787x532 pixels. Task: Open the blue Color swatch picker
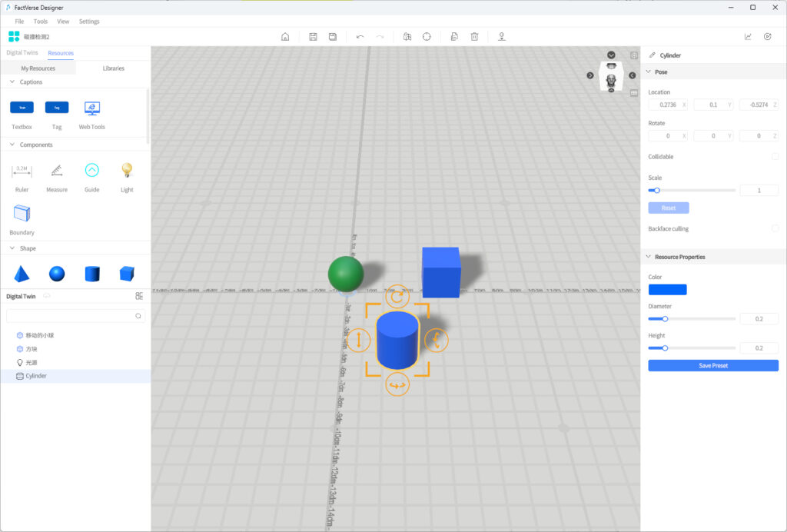(668, 290)
